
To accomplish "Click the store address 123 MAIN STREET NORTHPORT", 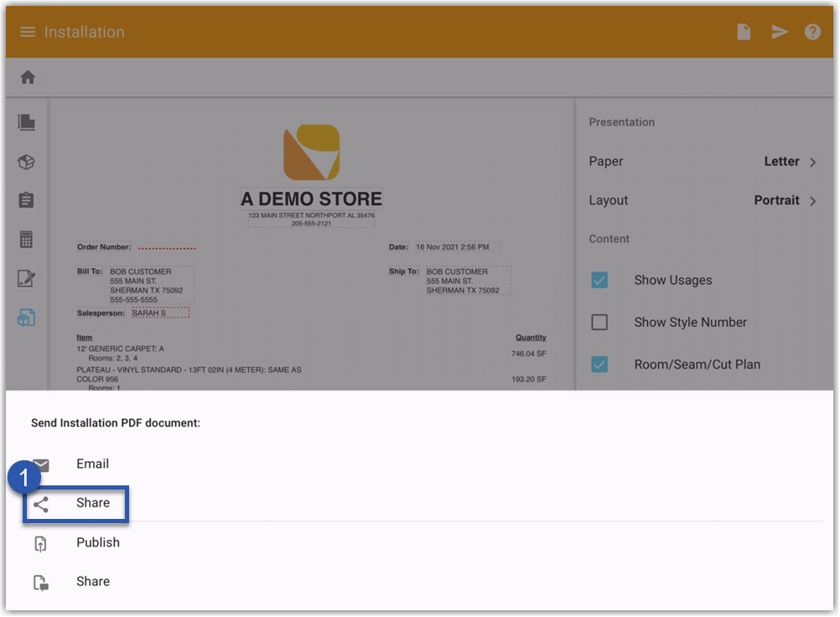I will [x=311, y=215].
